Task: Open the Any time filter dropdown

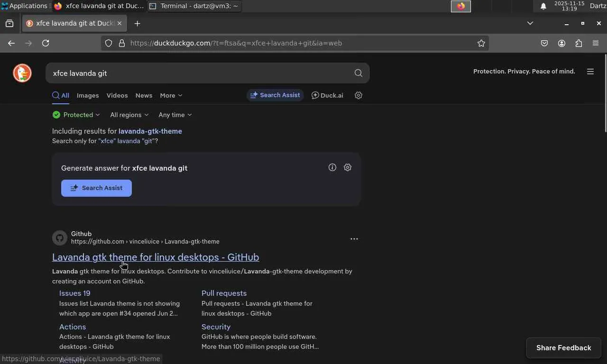Action: pyautogui.click(x=175, y=115)
